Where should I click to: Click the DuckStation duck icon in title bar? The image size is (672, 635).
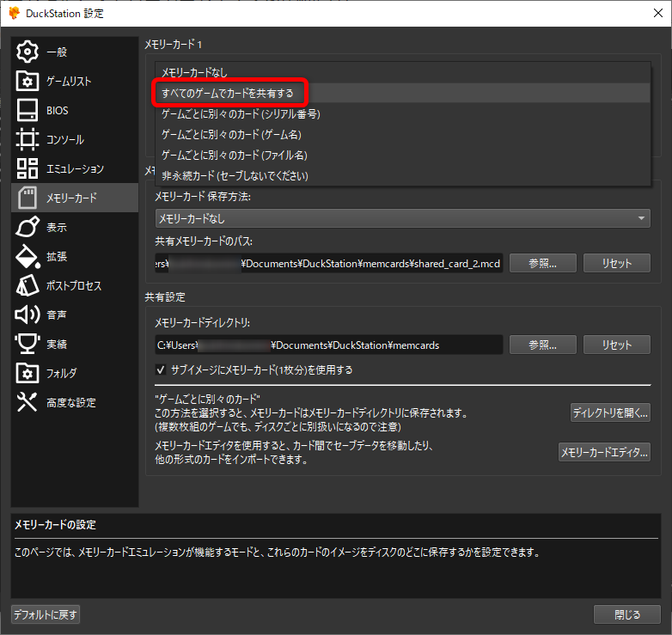(14, 13)
